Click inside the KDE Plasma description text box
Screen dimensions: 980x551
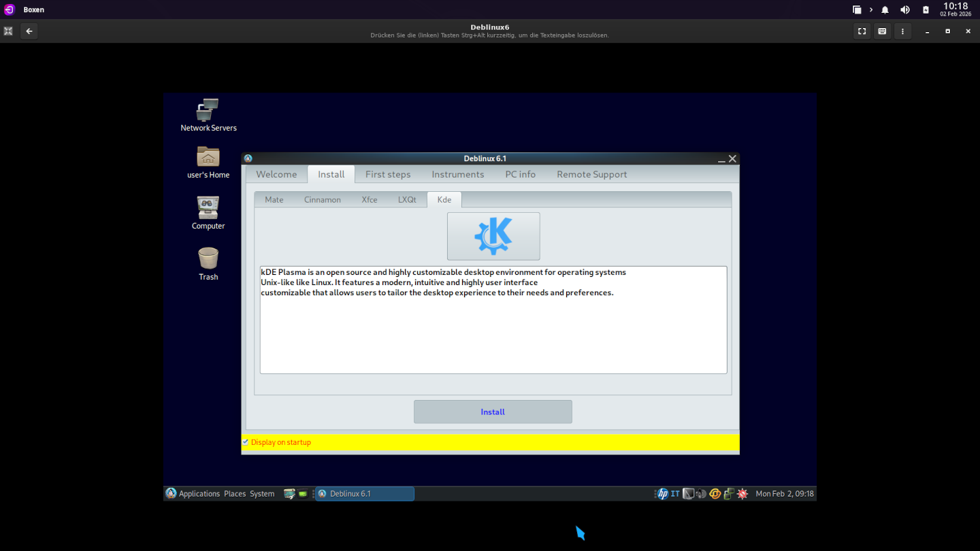pyautogui.click(x=493, y=320)
